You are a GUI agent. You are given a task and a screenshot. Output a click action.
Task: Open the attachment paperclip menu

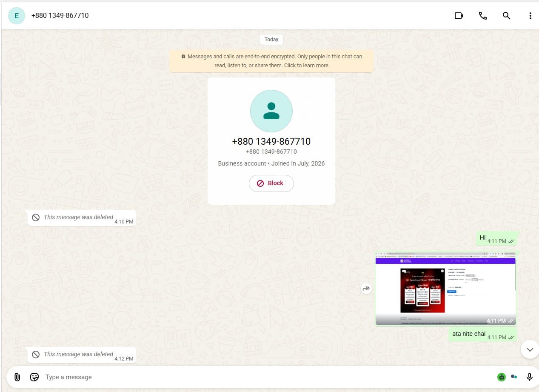click(x=17, y=377)
